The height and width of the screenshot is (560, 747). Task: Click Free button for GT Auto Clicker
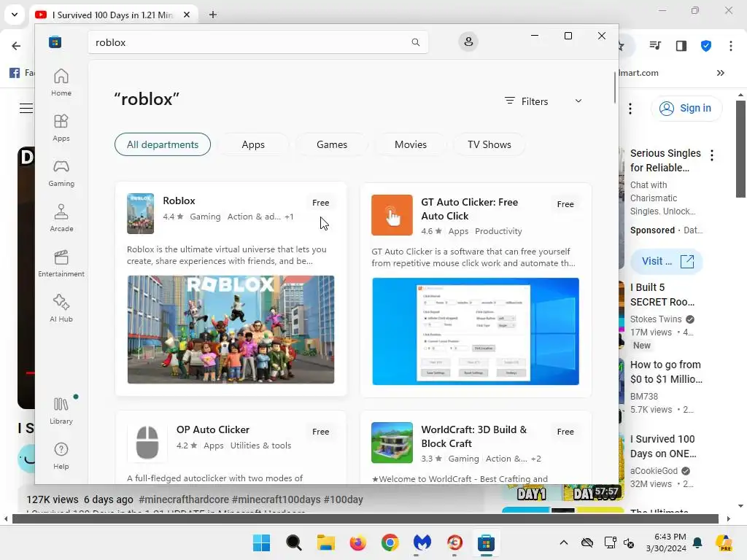pyautogui.click(x=565, y=204)
